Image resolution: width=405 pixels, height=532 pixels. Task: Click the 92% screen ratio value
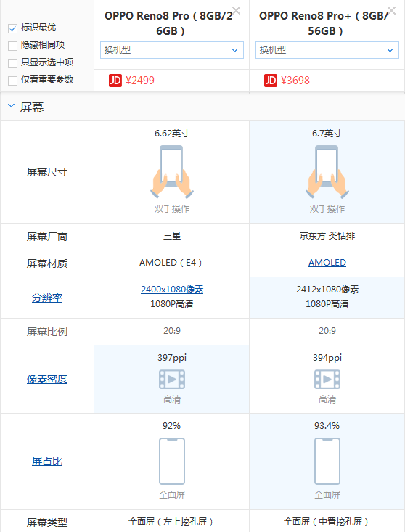(x=171, y=426)
